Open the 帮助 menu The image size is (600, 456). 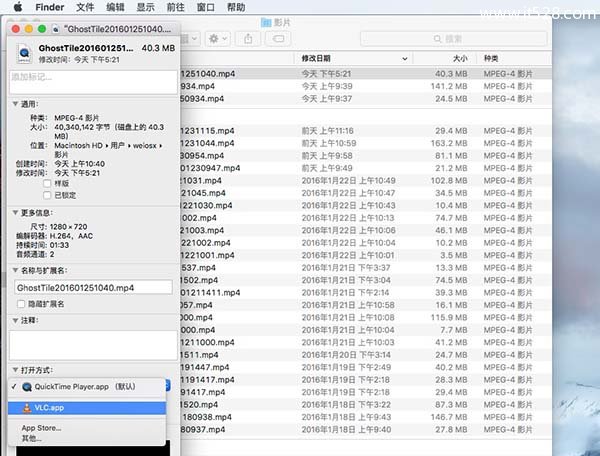pos(236,7)
